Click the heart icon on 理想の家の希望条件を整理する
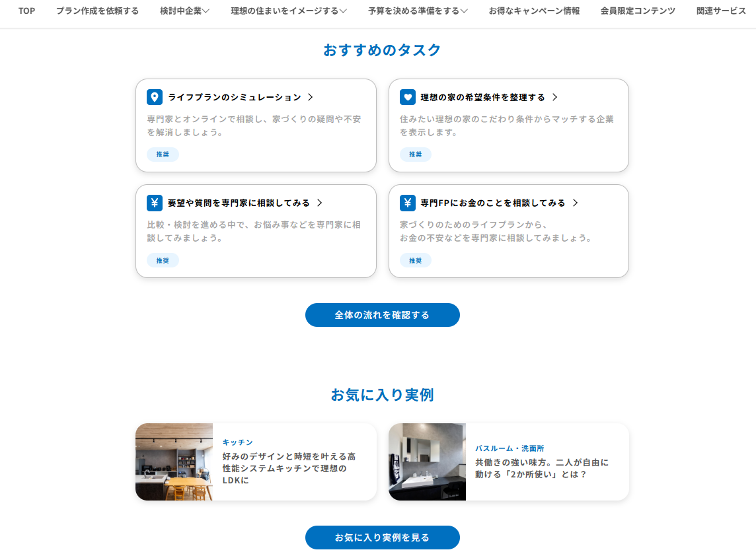 [x=408, y=97]
